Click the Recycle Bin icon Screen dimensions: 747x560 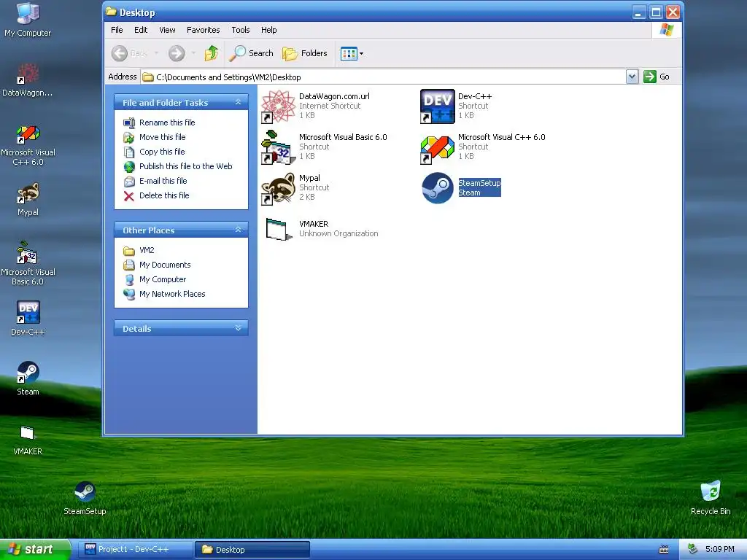(x=711, y=497)
